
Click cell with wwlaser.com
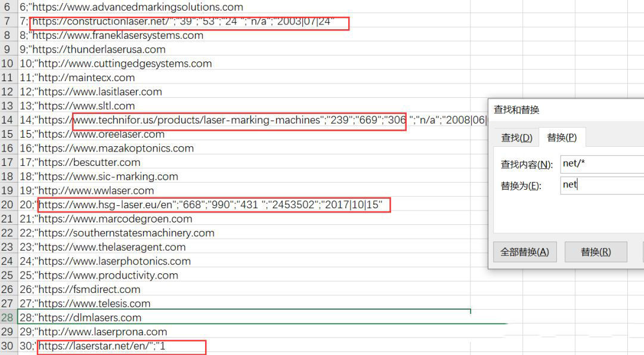click(244, 190)
